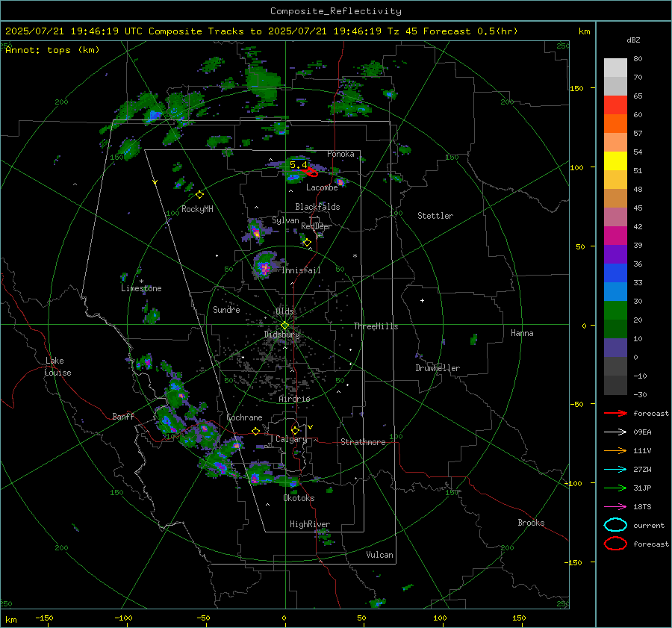Select the purple 36-39 dBZ color swatch

[615, 255]
